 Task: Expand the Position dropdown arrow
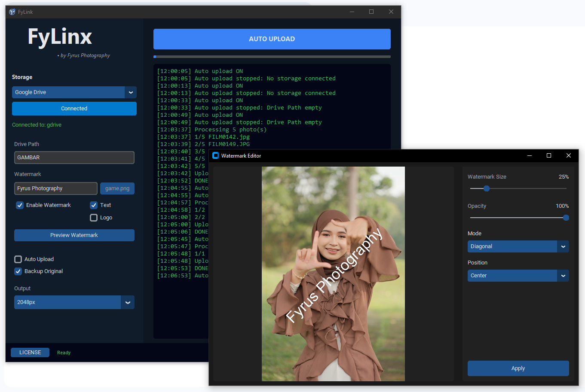(563, 276)
